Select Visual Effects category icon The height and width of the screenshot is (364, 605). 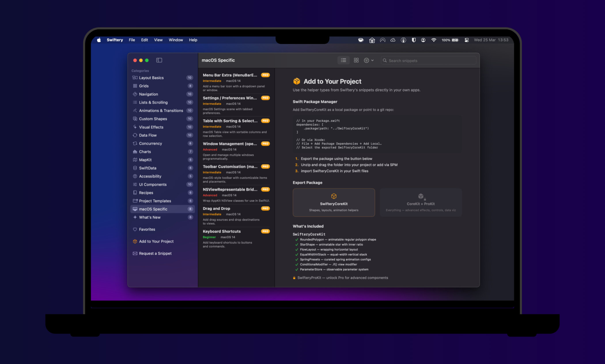tap(135, 127)
